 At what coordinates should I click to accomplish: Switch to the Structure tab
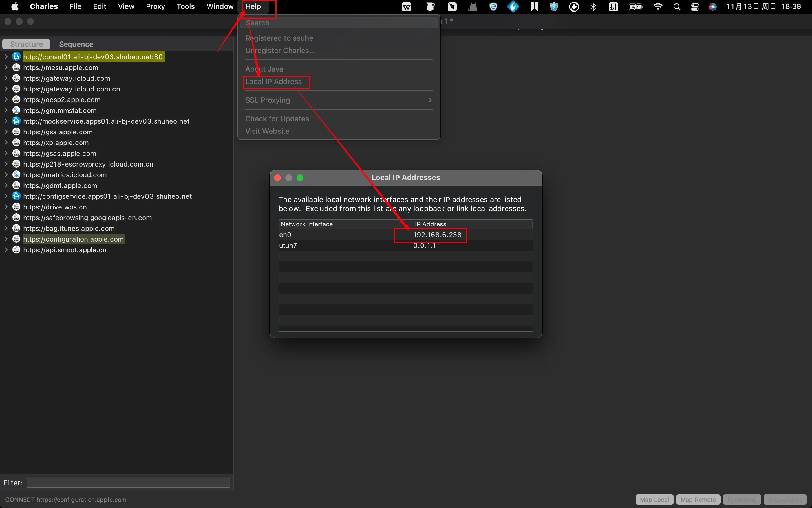click(x=26, y=44)
